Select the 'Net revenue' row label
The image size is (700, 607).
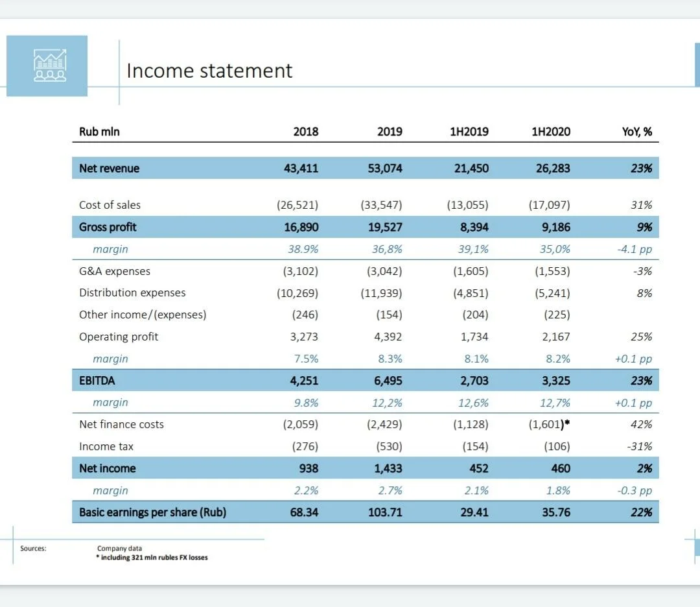pyautogui.click(x=110, y=169)
